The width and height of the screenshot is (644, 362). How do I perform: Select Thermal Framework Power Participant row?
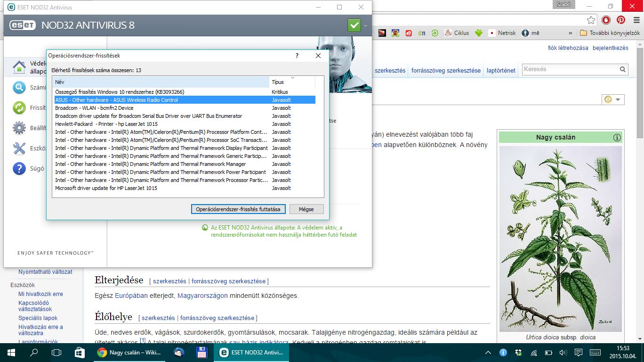pos(185,172)
